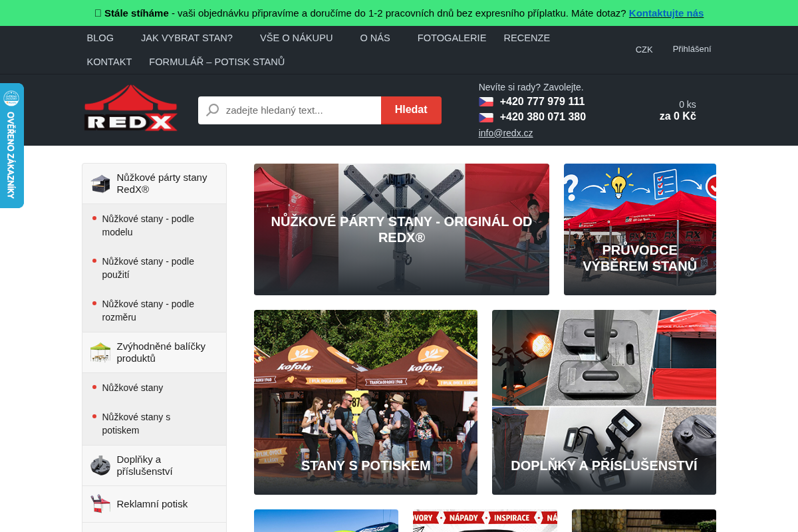This screenshot has height=532, width=798.
Task: Open the Ověřeno zákazníky side badge
Action: (x=11, y=146)
